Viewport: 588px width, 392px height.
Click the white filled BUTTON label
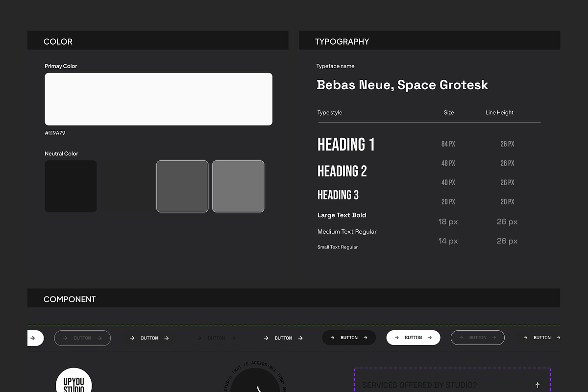coord(413,338)
